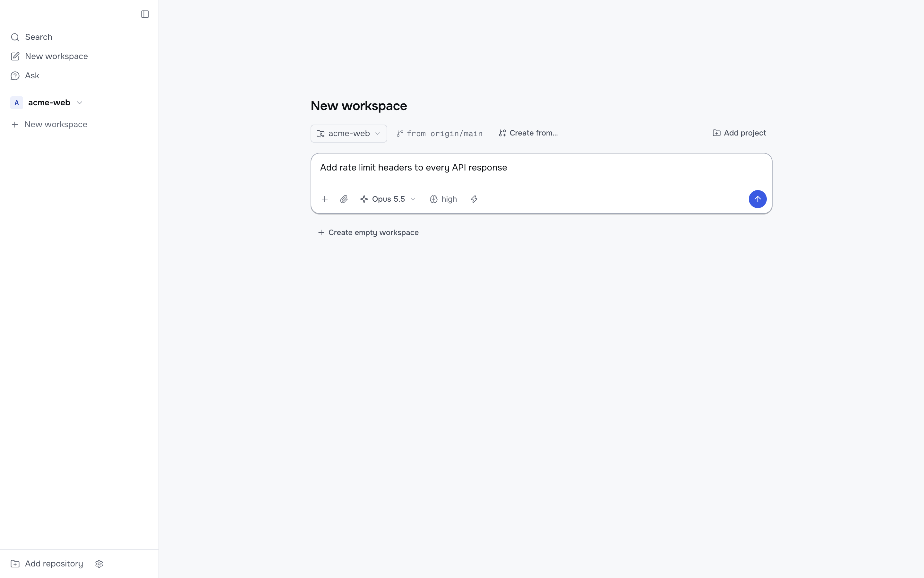This screenshot has width=924, height=578.
Task: Attach a file with the paperclip icon
Action: [x=344, y=199]
